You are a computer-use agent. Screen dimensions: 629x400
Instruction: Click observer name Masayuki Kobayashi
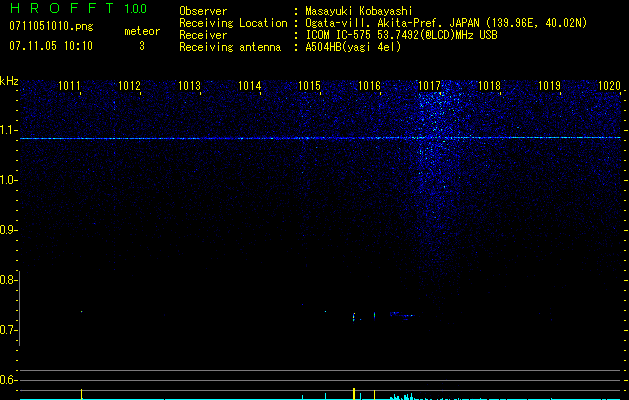point(359,11)
